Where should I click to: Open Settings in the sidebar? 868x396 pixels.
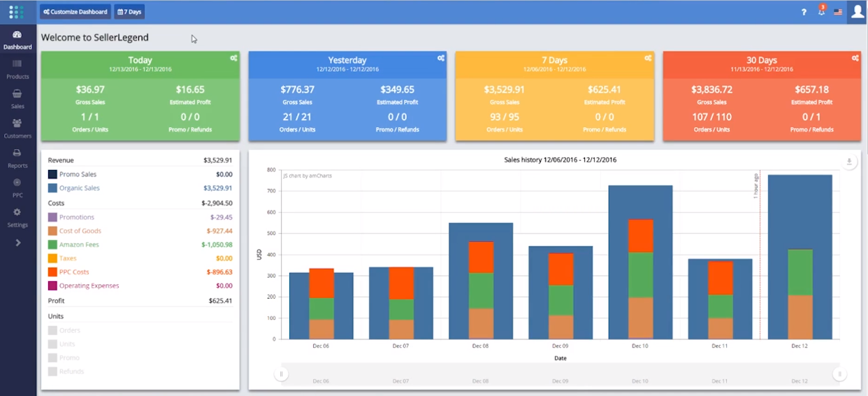17,218
